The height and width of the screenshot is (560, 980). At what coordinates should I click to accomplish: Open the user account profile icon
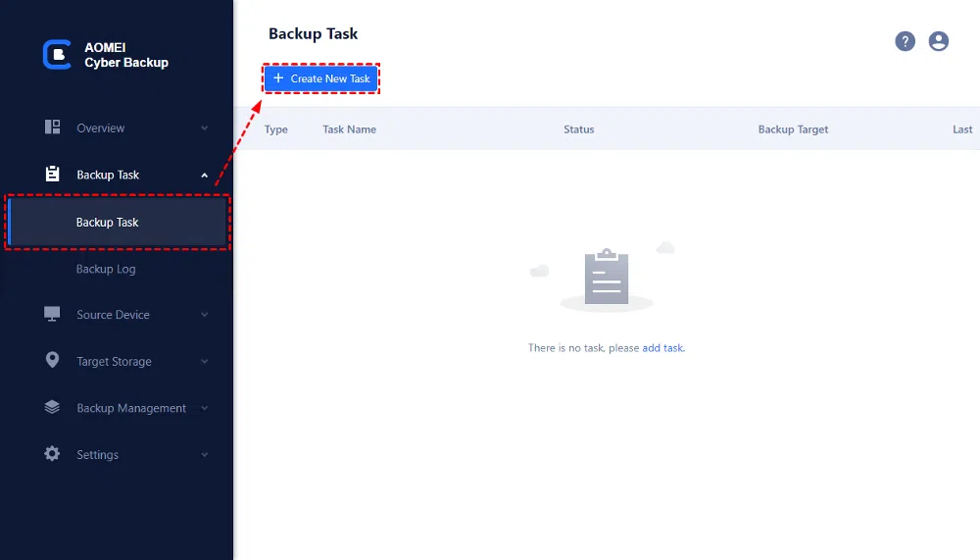(x=939, y=41)
